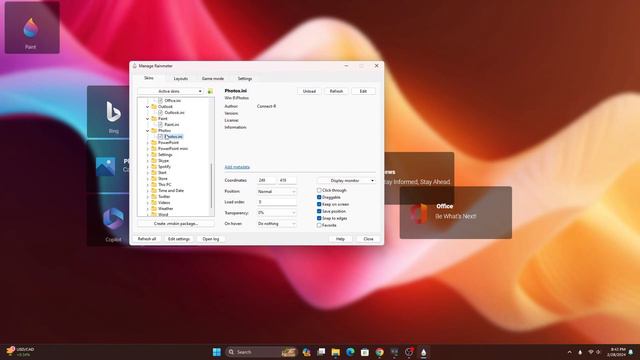Collapse the Paint folder in the tree
Screen dimensions: 640x360
coord(147,119)
